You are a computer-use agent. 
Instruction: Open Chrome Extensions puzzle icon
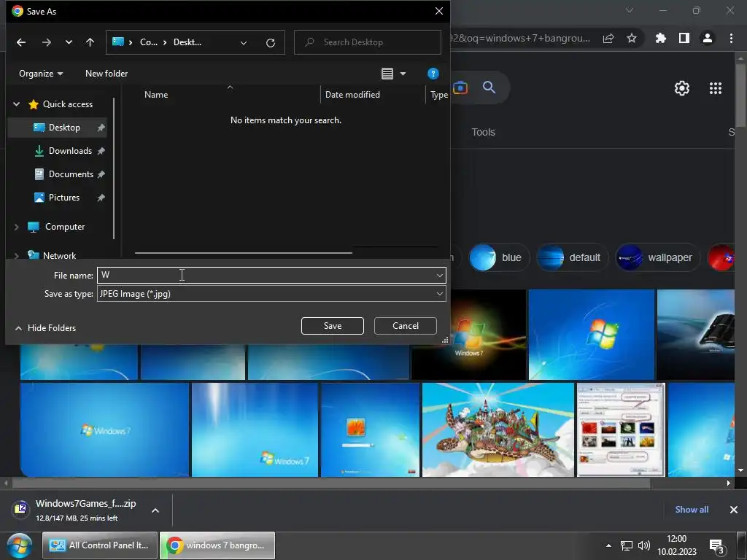(661, 38)
